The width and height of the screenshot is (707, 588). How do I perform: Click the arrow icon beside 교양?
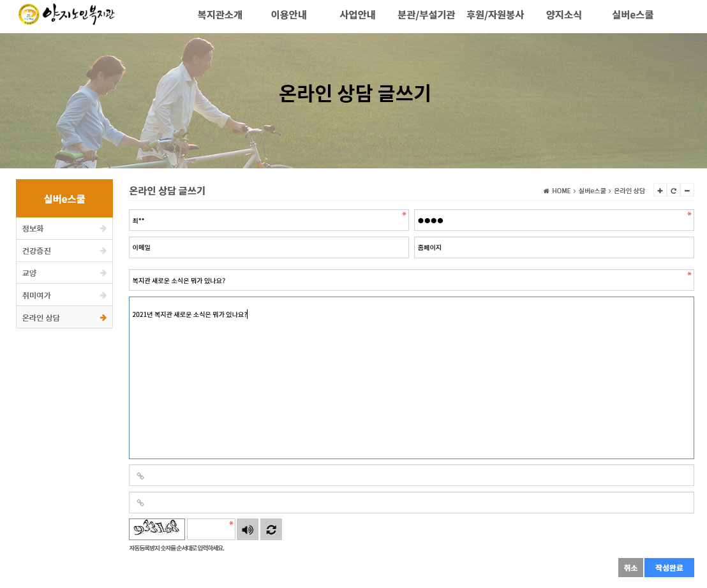[x=103, y=273]
